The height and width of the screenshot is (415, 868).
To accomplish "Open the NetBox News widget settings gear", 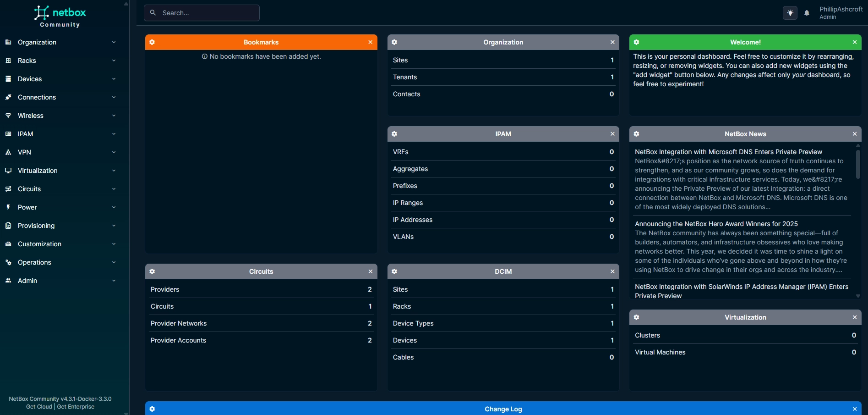I will [x=637, y=134].
